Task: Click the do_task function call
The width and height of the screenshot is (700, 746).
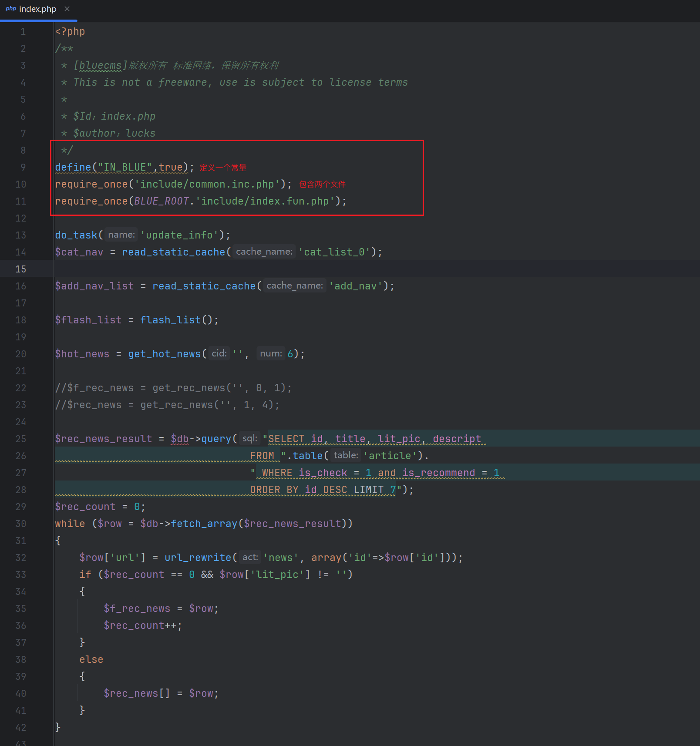Action: pyautogui.click(x=76, y=235)
